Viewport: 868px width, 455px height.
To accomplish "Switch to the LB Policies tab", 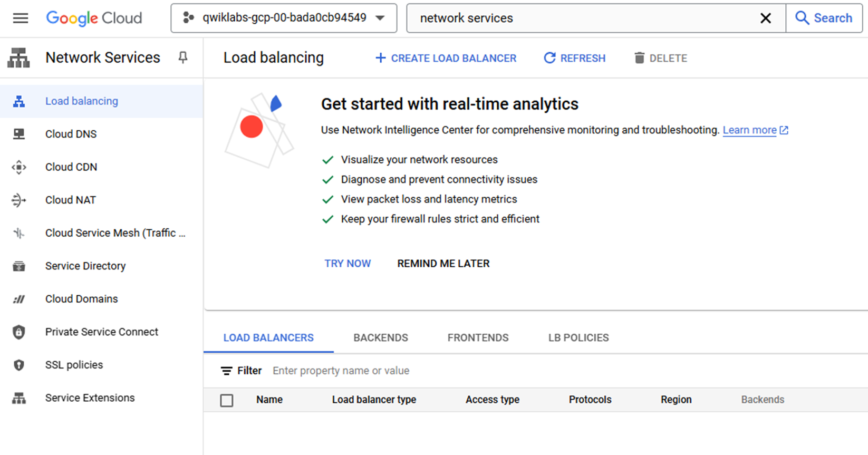I will (x=578, y=338).
